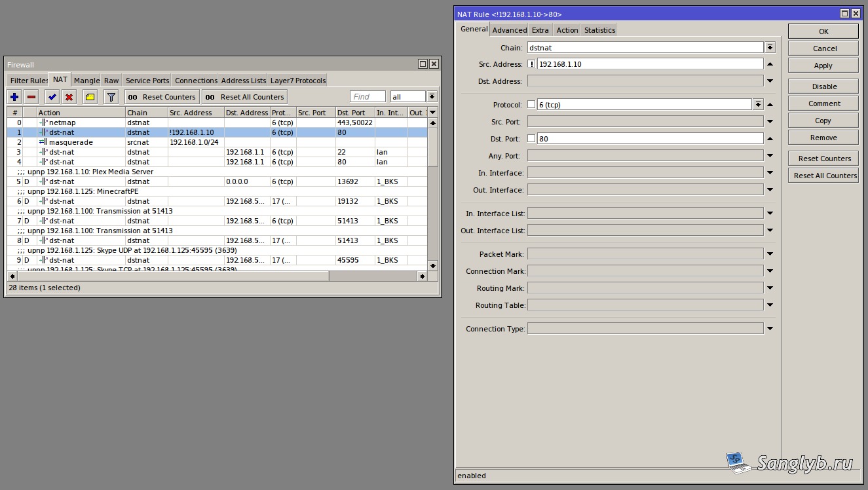Disable rule using red X icon
Image resolution: width=868 pixels, height=490 pixels.
tap(69, 97)
